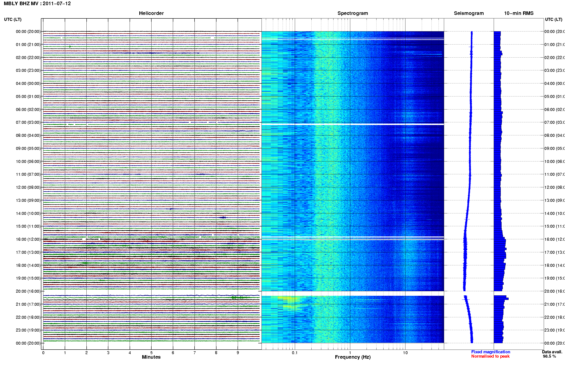588x368 pixels.
Task: Click the 'Seismogram' panel heading
Action: 469,13
